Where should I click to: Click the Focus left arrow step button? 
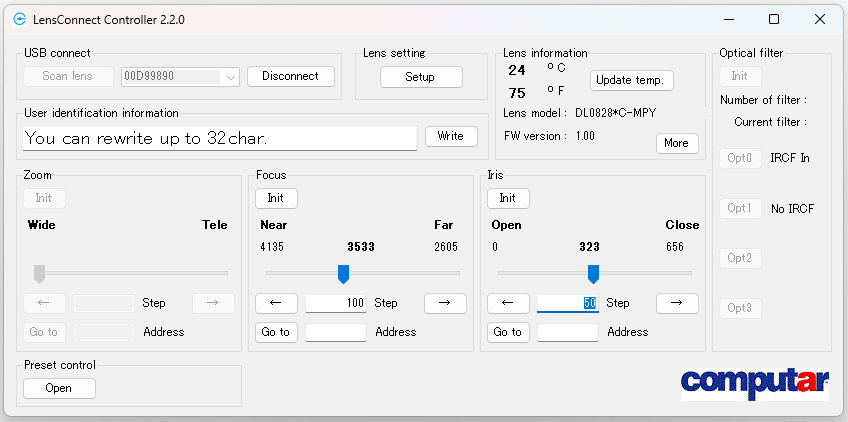[x=276, y=303]
